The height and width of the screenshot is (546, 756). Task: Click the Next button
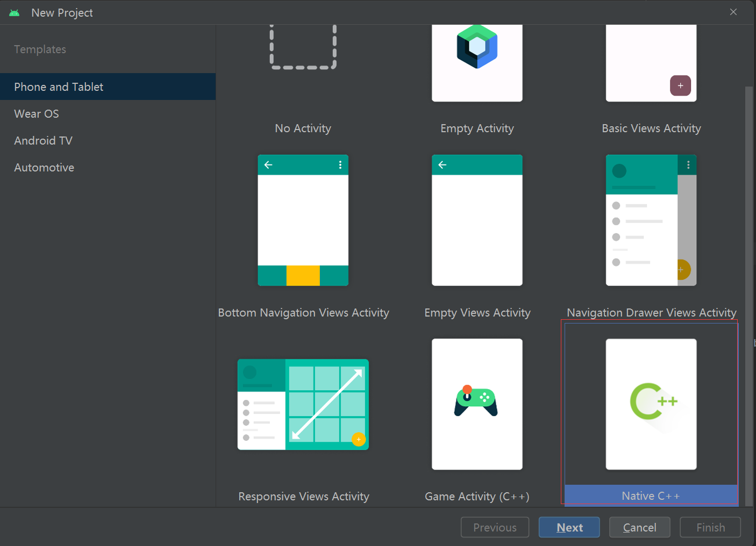coord(569,527)
